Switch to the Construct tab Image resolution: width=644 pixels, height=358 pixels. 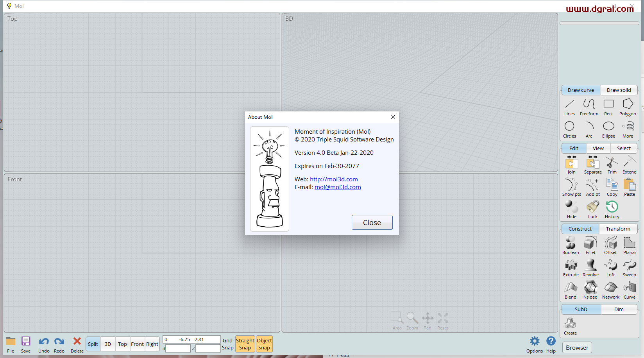(580, 229)
